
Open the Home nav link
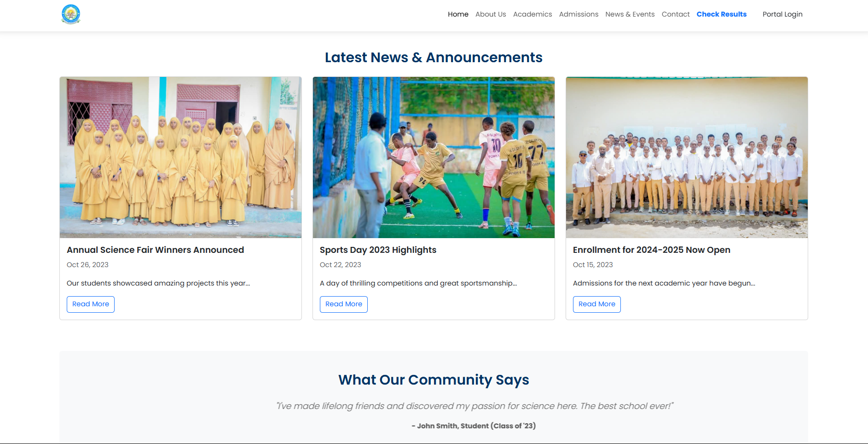458,14
